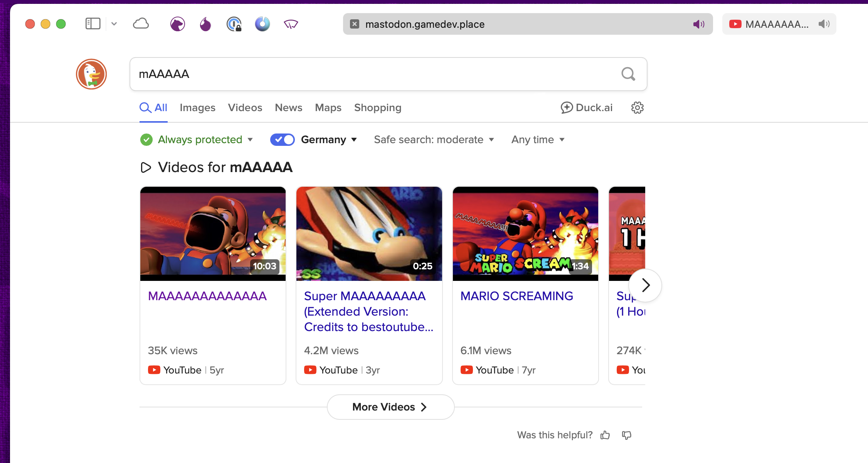Click the purple fan-shaped extension icon

[x=291, y=24]
